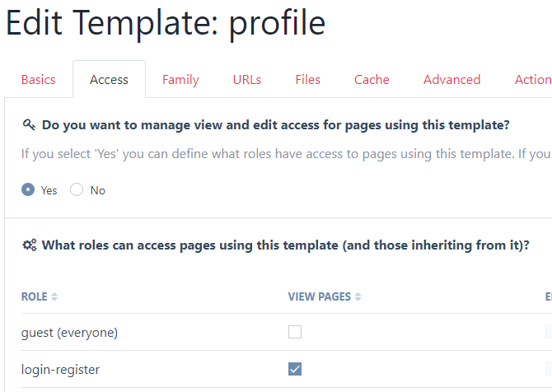This screenshot has height=392, width=552.
Task: Open the Advanced tab
Action: click(451, 80)
